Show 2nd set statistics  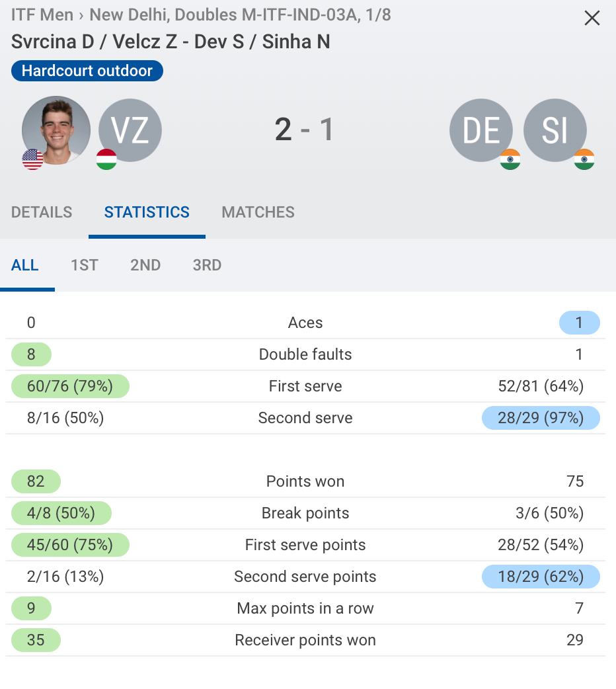[x=145, y=265]
